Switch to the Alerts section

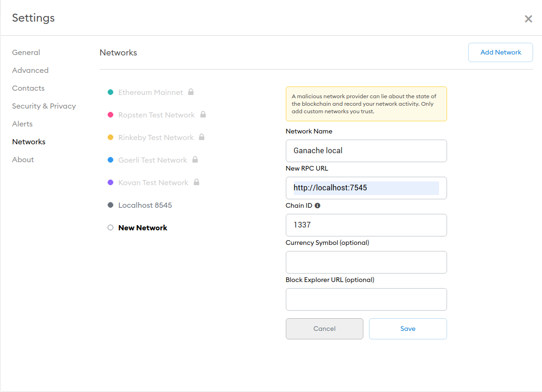(x=23, y=124)
